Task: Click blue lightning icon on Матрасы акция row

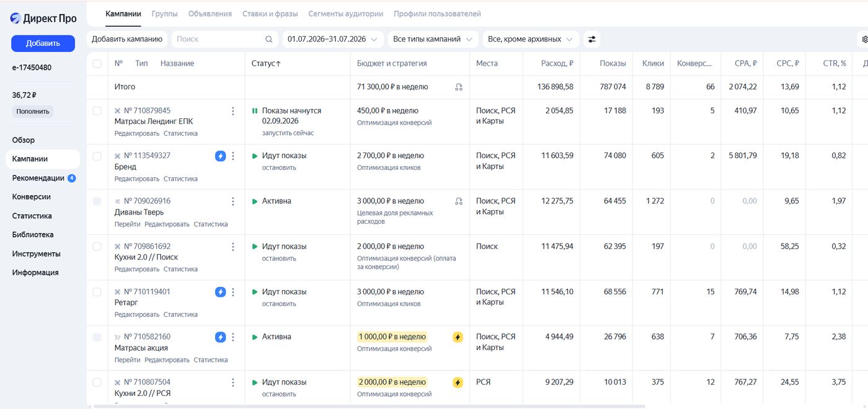Action: 220,337
